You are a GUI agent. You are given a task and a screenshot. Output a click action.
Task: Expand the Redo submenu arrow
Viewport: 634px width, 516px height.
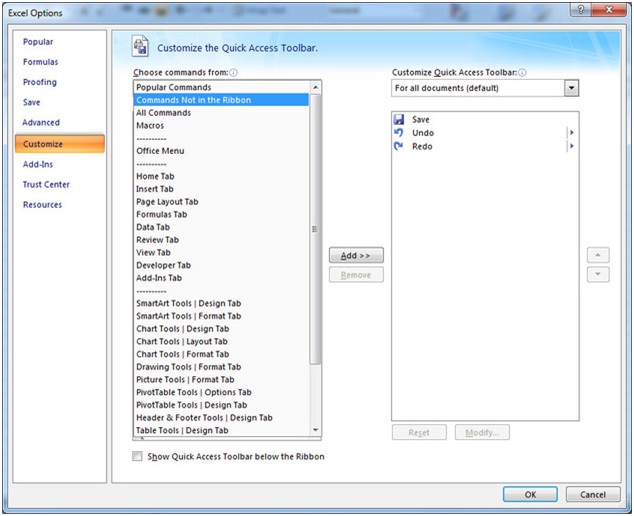571,146
